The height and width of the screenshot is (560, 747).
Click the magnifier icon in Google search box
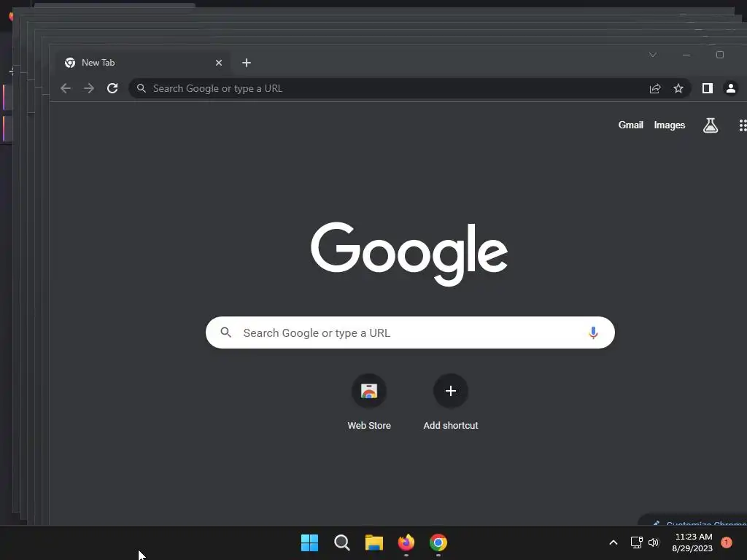[226, 332]
